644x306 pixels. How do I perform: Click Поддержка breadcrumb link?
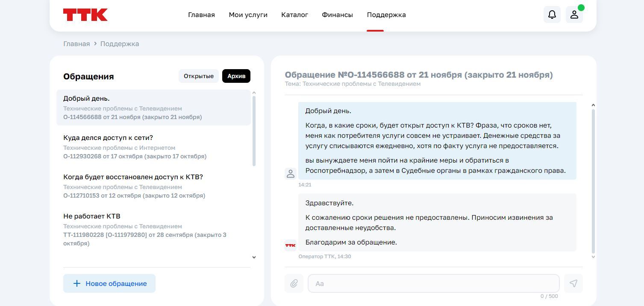click(120, 44)
